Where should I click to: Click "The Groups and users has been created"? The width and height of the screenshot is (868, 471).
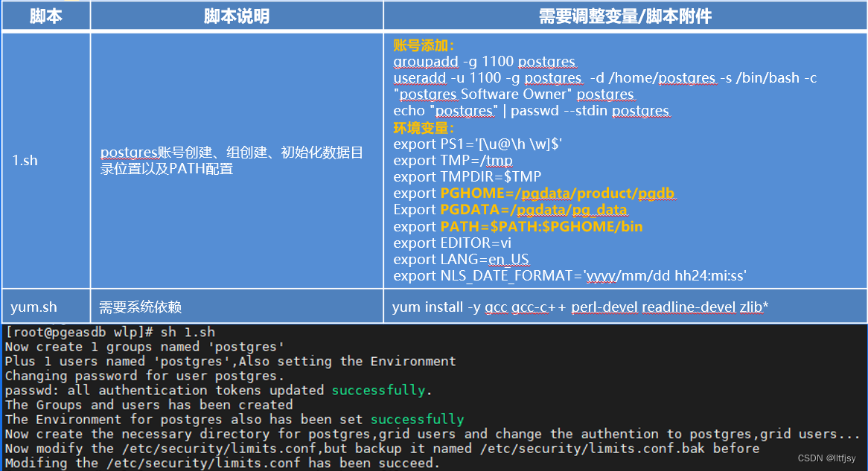click(x=149, y=405)
